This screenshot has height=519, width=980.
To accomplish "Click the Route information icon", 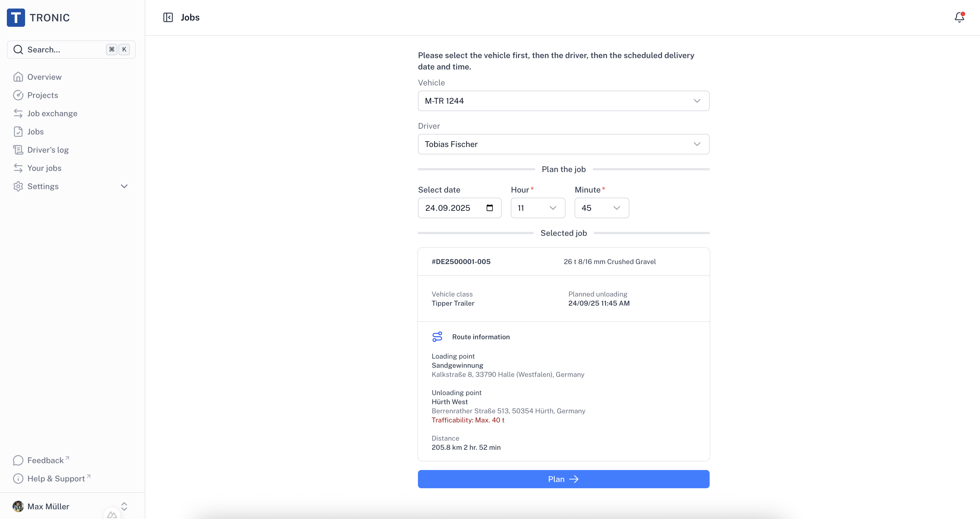I will (437, 336).
